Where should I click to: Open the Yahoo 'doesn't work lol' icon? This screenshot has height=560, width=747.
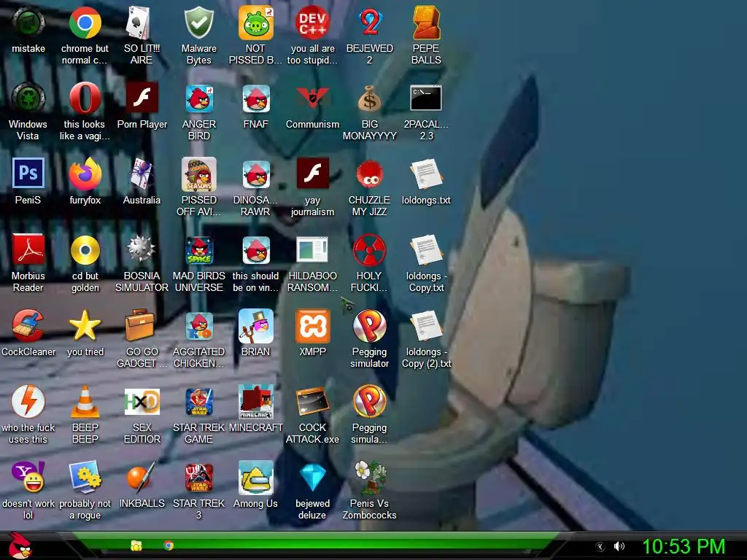coord(28,477)
